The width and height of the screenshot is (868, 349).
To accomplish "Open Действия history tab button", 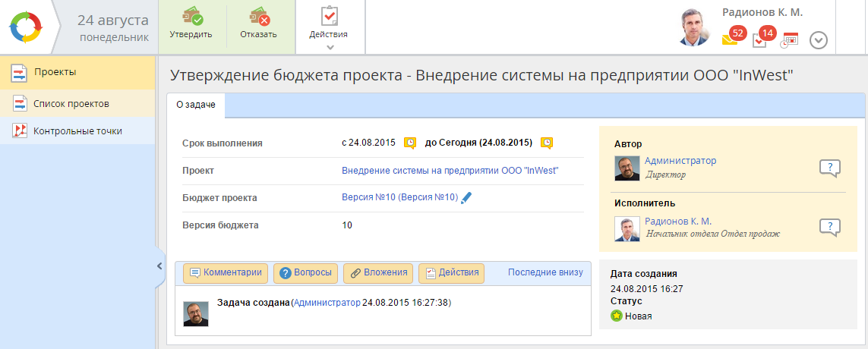I will click(x=451, y=272).
